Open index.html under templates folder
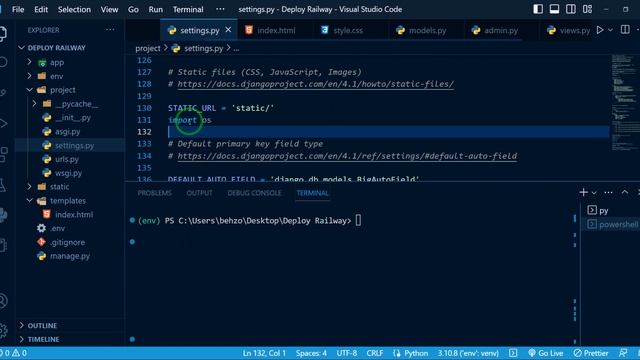The height and width of the screenshot is (360, 640). [x=70, y=214]
